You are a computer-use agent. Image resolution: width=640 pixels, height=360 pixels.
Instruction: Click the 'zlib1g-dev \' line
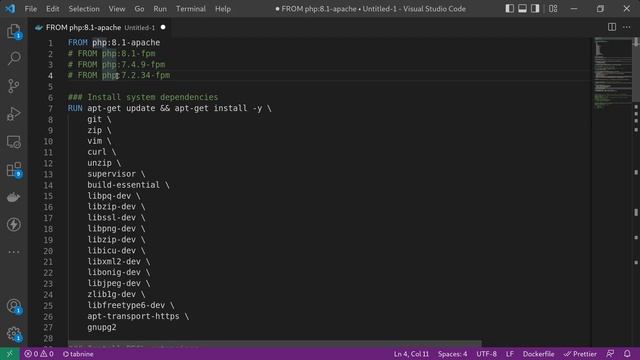[x=116, y=294]
